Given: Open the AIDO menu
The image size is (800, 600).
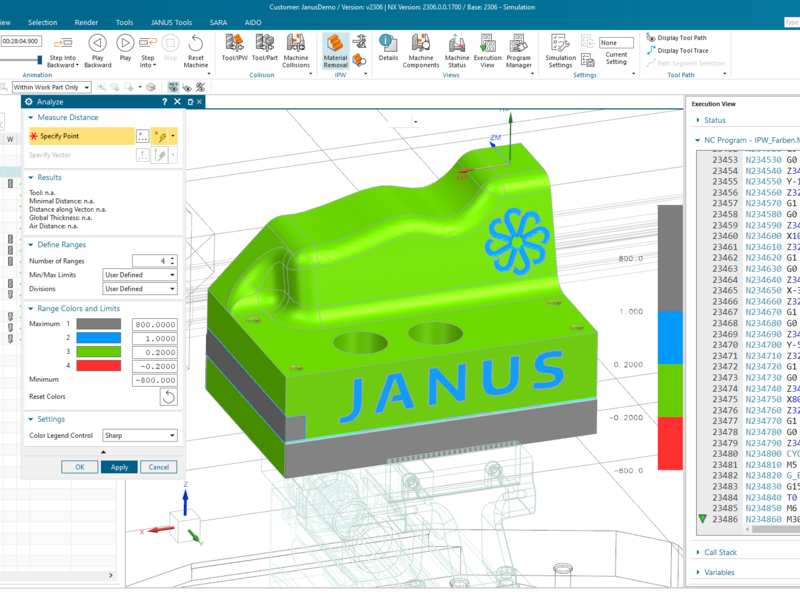Looking at the screenshot, I should tap(253, 22).
